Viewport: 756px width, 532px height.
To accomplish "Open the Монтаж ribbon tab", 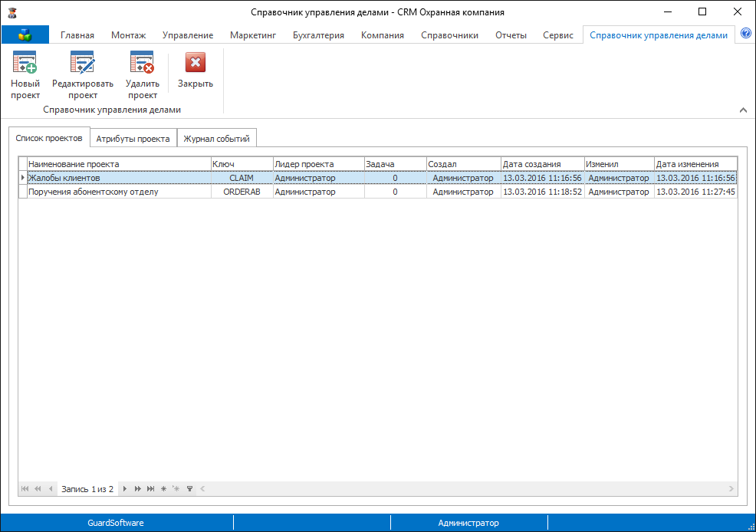I will pyautogui.click(x=128, y=35).
